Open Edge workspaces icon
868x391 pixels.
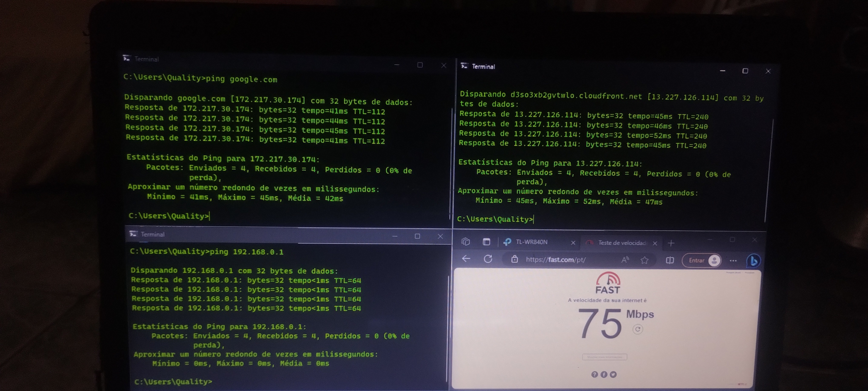click(x=466, y=241)
